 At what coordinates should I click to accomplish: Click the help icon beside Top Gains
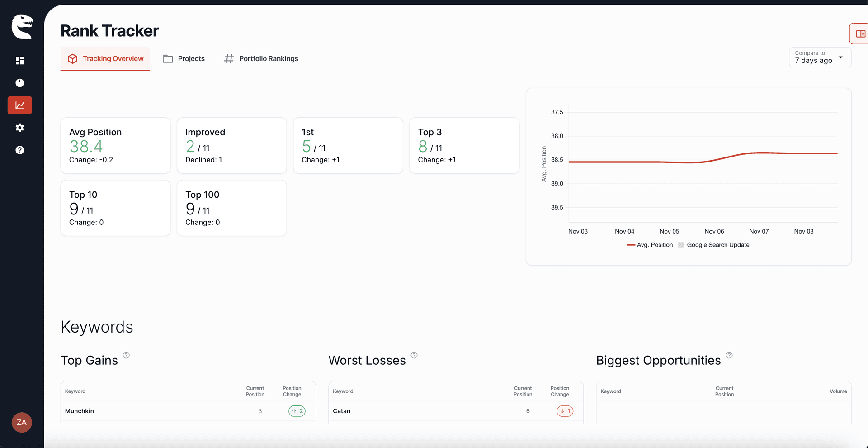[127, 355]
